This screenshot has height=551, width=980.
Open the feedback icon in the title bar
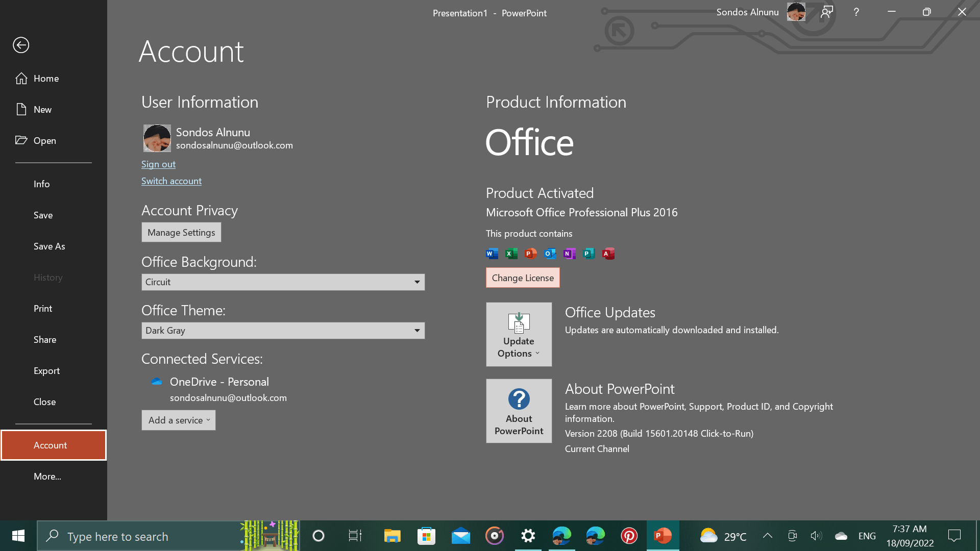827,12
